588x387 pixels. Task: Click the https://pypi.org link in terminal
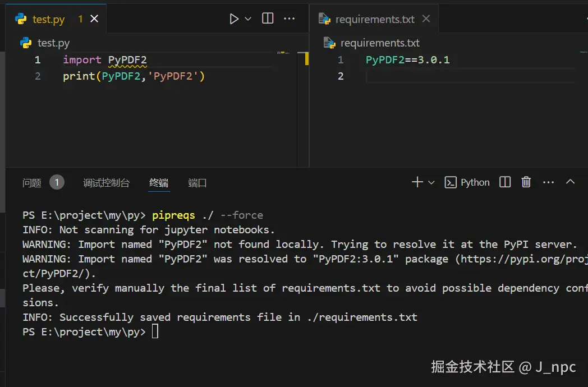pyautogui.click(x=524, y=259)
